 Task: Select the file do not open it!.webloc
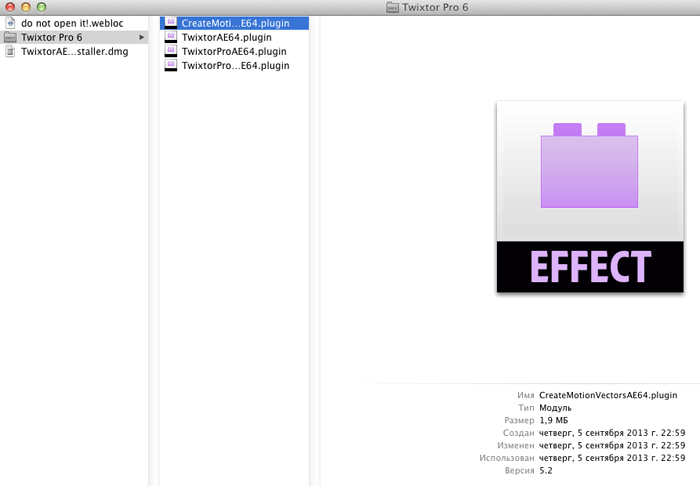(72, 23)
